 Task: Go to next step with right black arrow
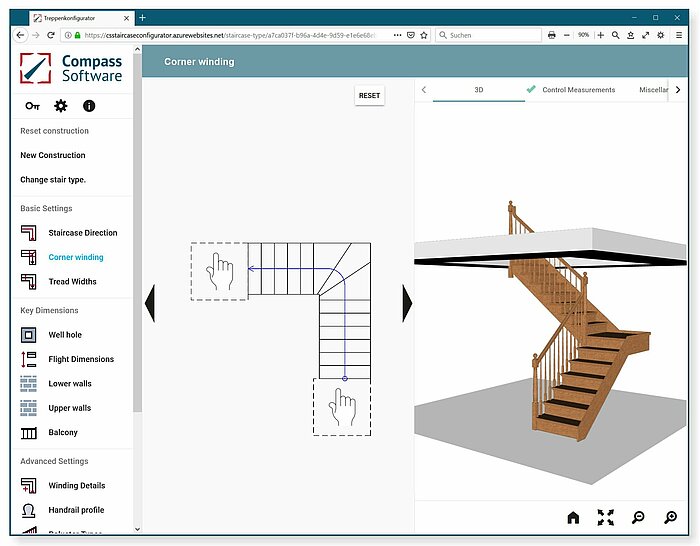(407, 303)
